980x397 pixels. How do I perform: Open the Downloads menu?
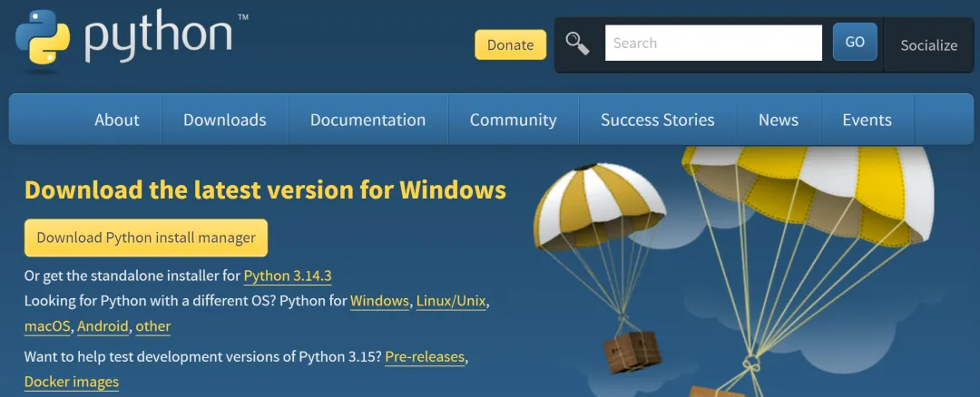tap(225, 120)
